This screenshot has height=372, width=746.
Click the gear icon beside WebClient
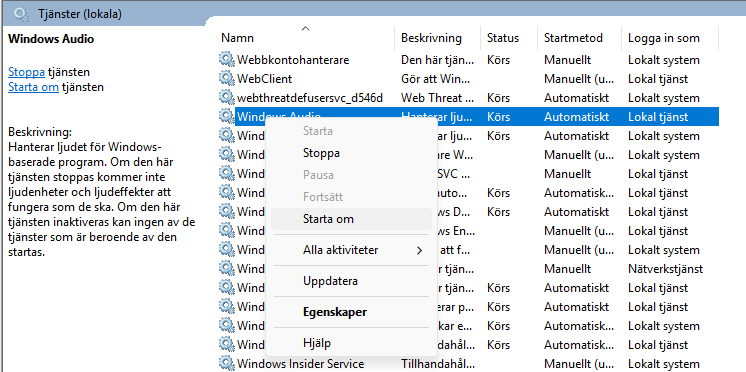(x=226, y=78)
